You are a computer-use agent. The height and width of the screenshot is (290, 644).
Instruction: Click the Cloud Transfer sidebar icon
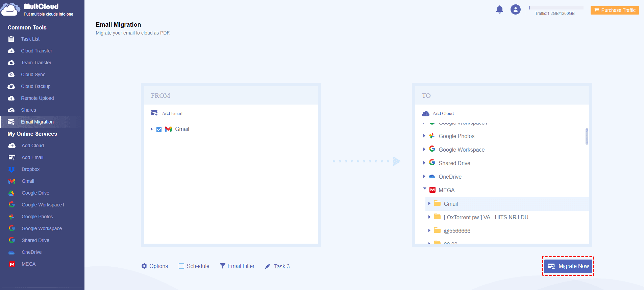pyautogui.click(x=11, y=51)
